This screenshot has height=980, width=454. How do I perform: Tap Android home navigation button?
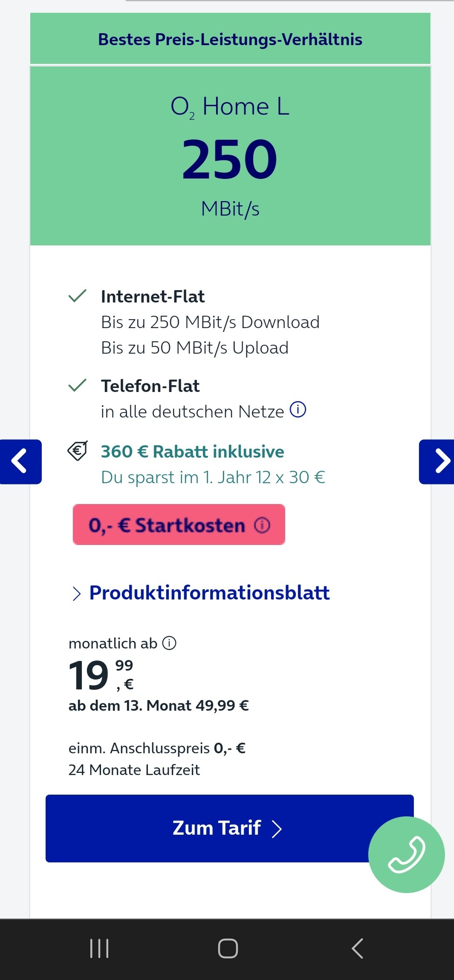(228, 948)
